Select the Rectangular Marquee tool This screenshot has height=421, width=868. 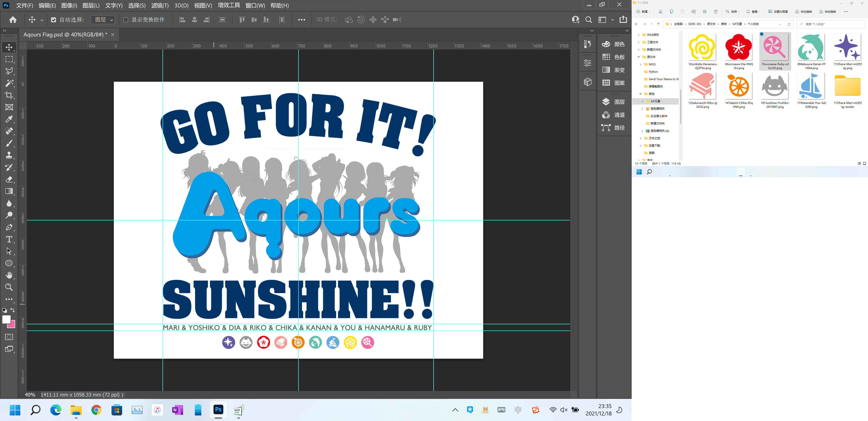point(9,59)
